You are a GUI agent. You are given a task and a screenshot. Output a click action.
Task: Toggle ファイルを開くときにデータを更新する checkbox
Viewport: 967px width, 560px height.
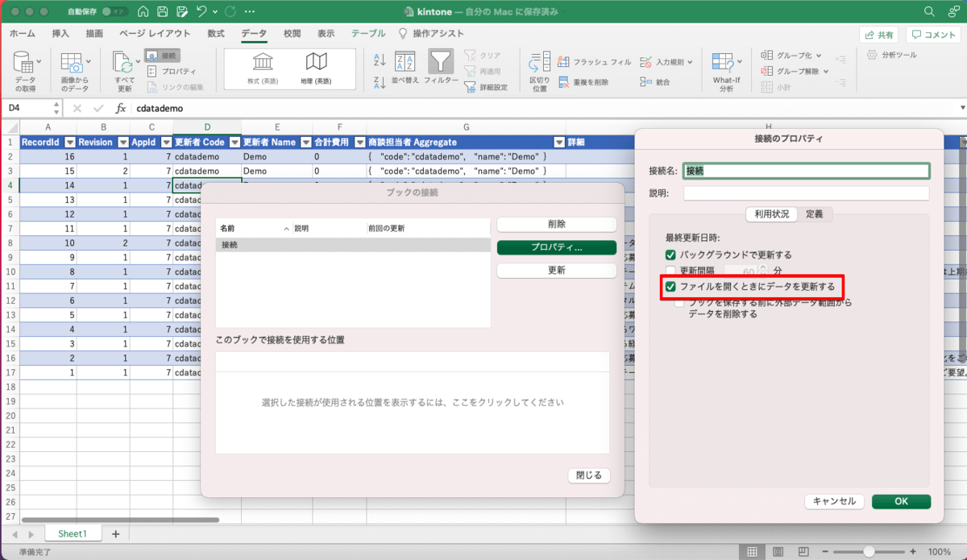(670, 287)
